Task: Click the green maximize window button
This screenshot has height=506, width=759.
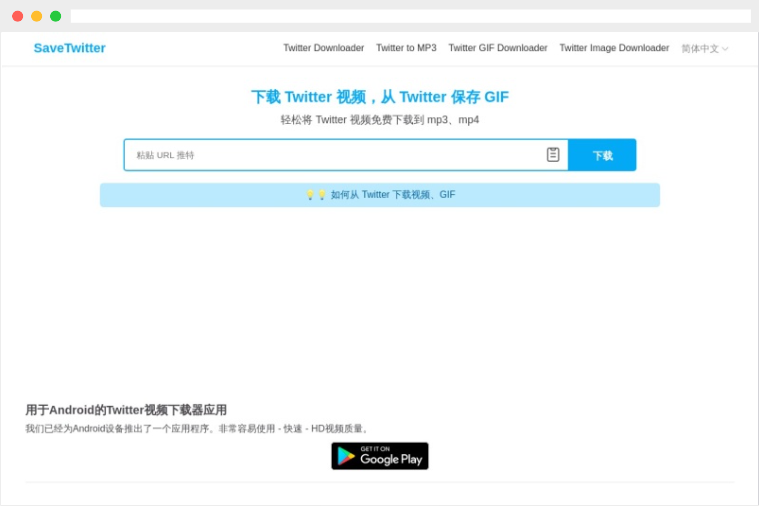Action: (x=56, y=16)
